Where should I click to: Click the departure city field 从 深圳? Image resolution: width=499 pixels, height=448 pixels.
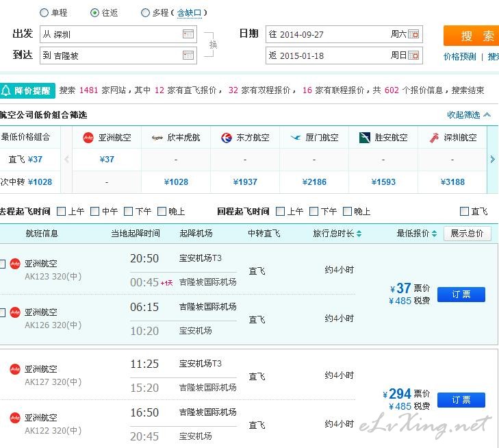[118, 34]
